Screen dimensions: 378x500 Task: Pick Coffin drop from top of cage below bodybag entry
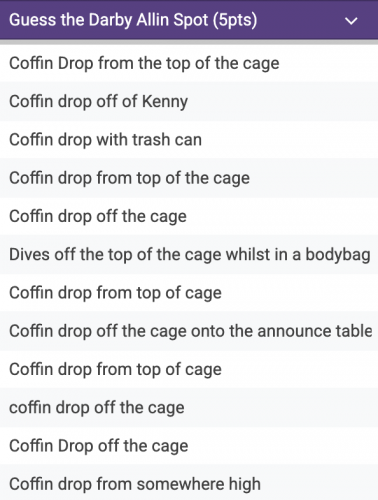189,293
